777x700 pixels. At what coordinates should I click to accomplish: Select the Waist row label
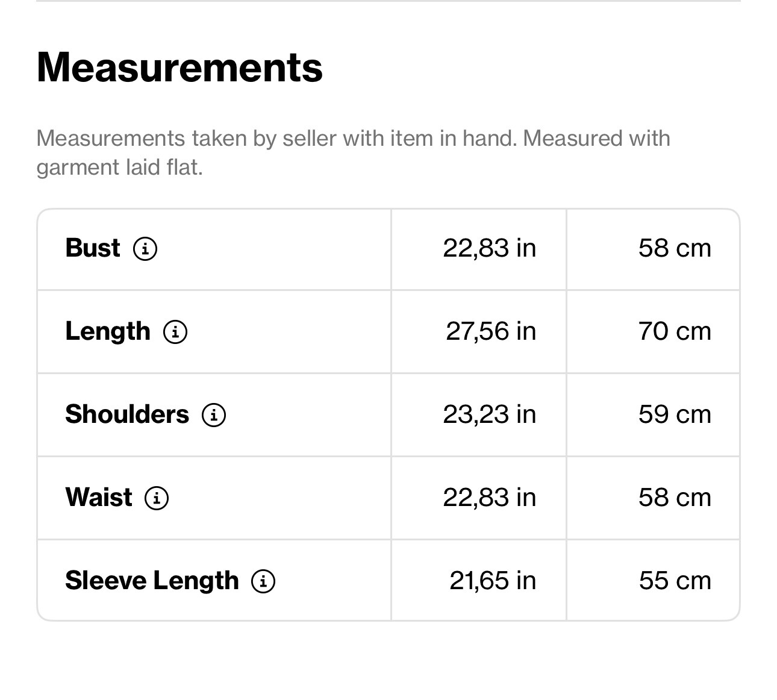point(99,498)
